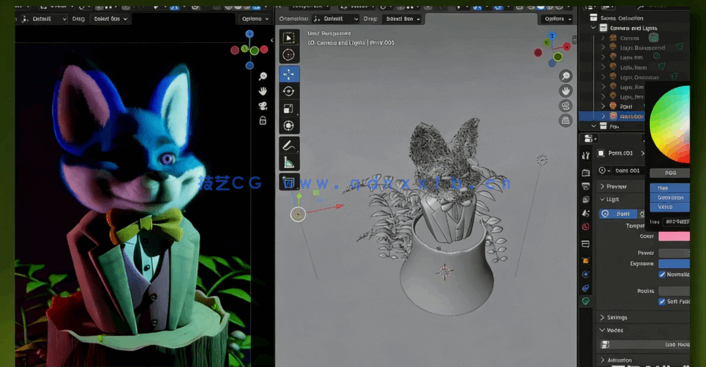
Task: Open right viewport Default orientation dropdown
Action: pyautogui.click(x=335, y=19)
